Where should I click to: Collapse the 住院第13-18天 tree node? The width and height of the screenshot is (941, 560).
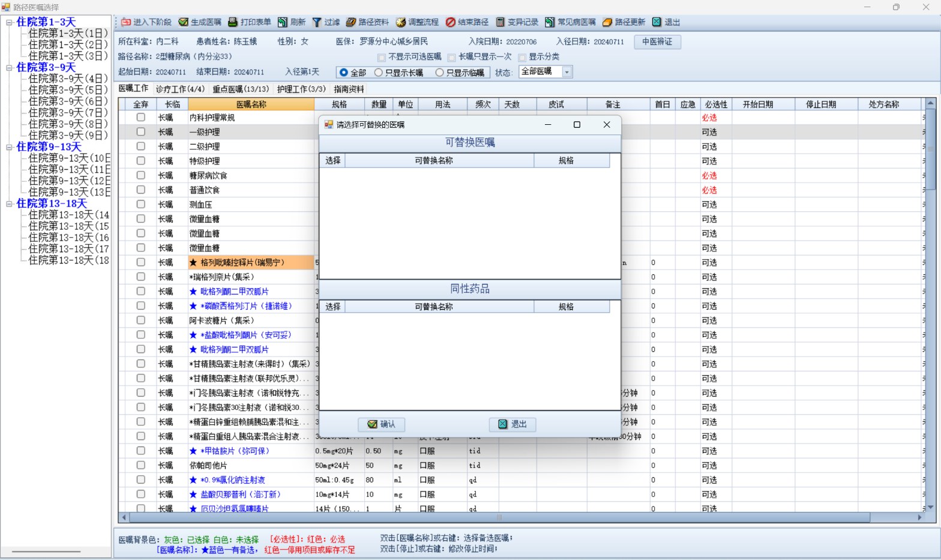click(x=9, y=204)
